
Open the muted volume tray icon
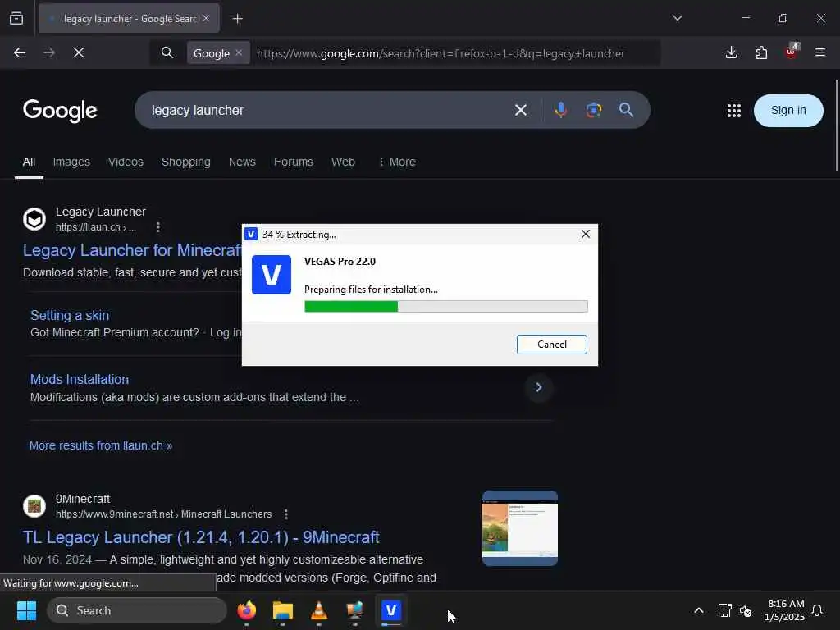(745, 610)
